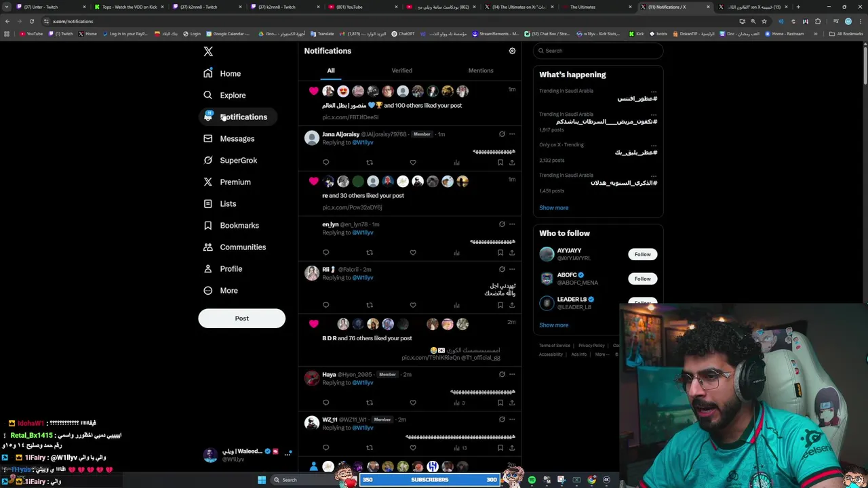Reply to WZ.11's post

click(325, 448)
